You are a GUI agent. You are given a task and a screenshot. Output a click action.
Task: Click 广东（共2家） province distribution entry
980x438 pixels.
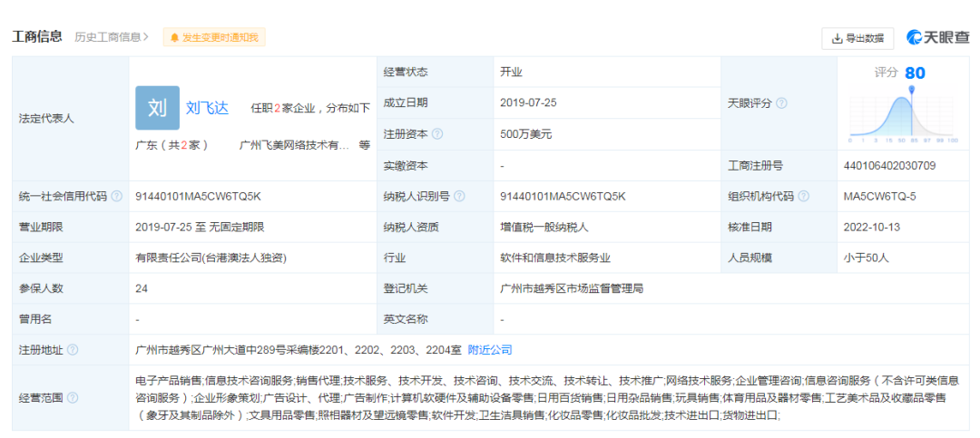pos(172,145)
